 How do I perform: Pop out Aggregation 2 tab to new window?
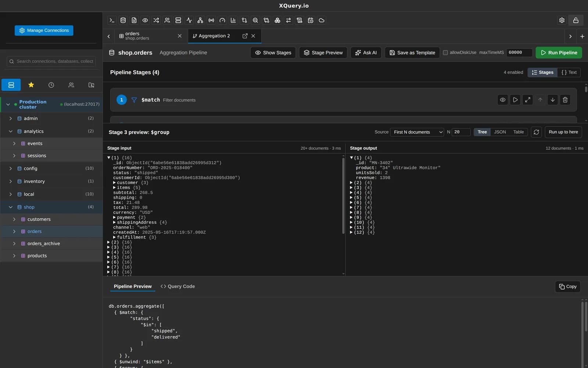(245, 36)
